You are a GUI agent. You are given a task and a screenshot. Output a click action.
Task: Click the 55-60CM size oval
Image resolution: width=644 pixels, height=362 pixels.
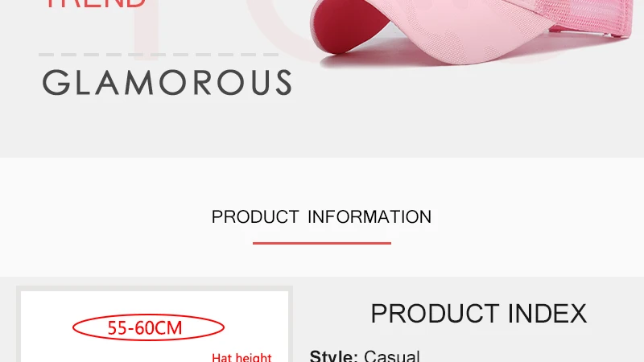148,327
